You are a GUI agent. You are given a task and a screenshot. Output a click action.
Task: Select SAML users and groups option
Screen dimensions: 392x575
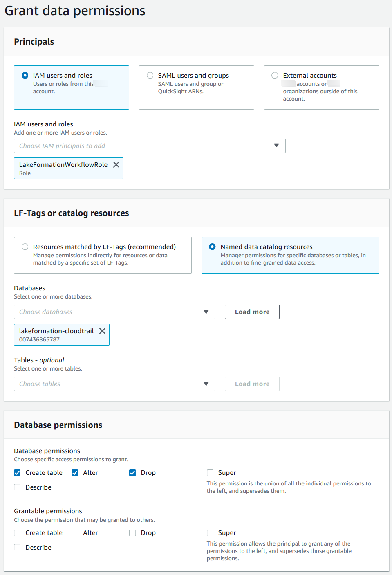[x=150, y=76]
